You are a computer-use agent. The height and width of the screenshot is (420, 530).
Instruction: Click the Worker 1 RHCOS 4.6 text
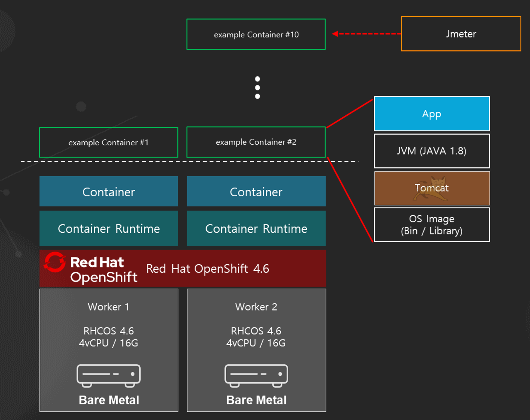pos(108,331)
